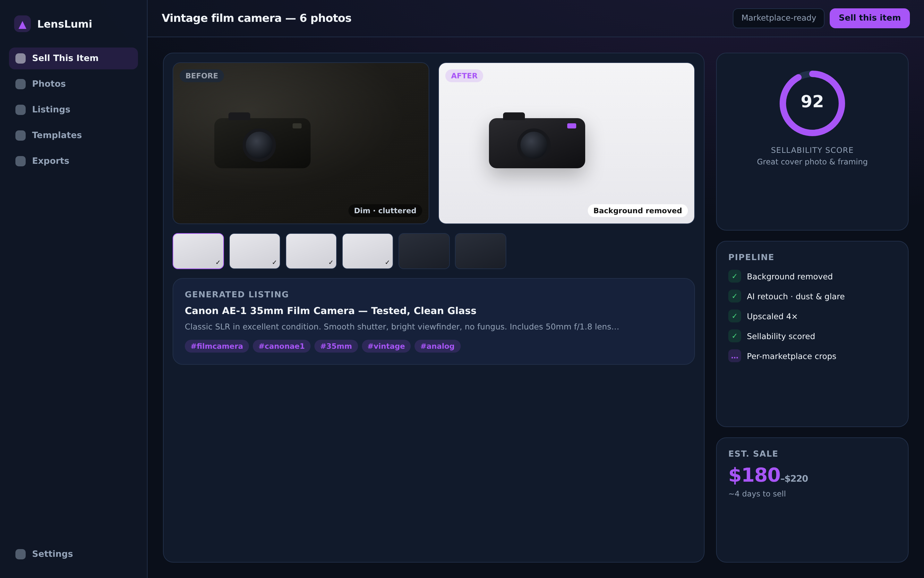Click the Upscaled 4× pipeline label
Image resolution: width=924 pixels, height=578 pixels.
(772, 317)
